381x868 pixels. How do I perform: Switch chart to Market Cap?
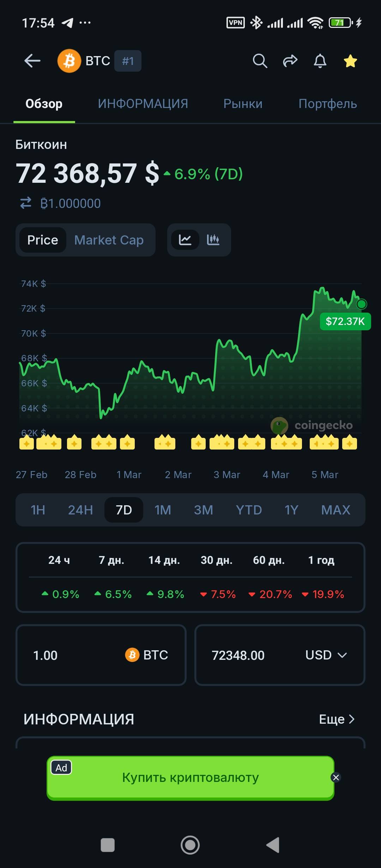coord(109,240)
